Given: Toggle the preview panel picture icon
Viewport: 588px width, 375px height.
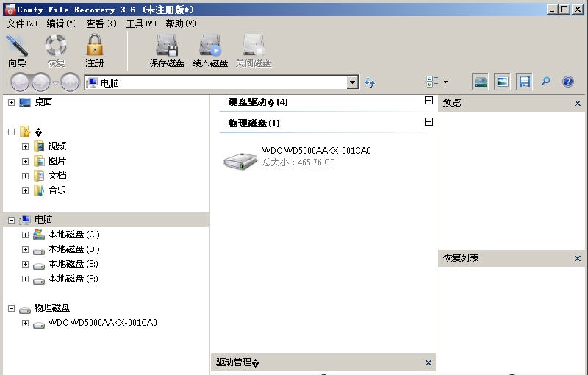Looking at the screenshot, I should pos(502,82).
